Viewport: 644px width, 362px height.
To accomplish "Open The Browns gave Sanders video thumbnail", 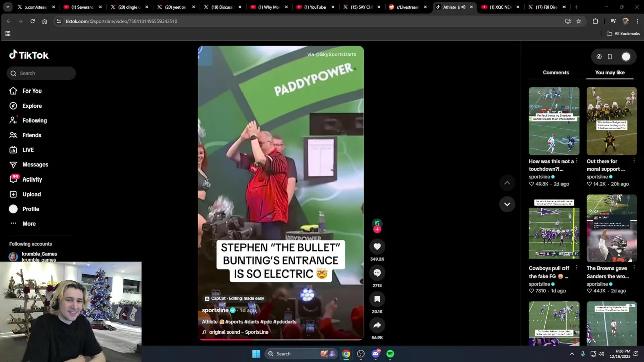I will coord(612,228).
